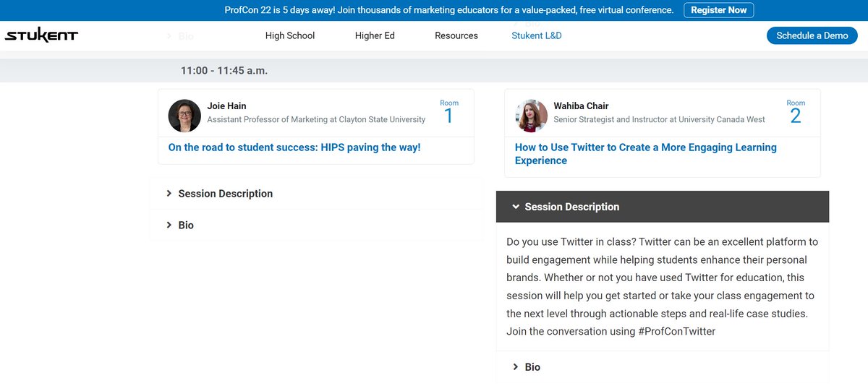Click the chevron beside the Twitter session's Bio
868x391 pixels.
click(516, 367)
